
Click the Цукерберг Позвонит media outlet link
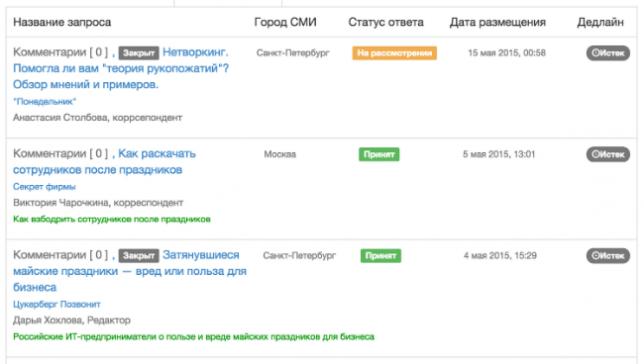coord(57,304)
